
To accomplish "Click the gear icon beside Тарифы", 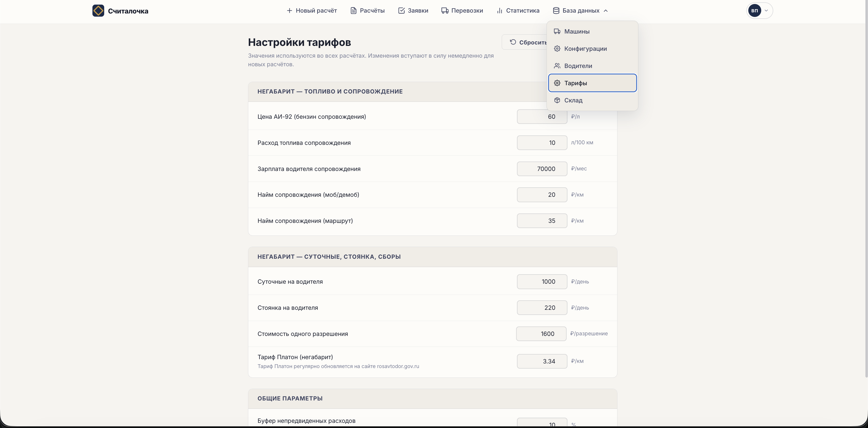I will coord(557,83).
